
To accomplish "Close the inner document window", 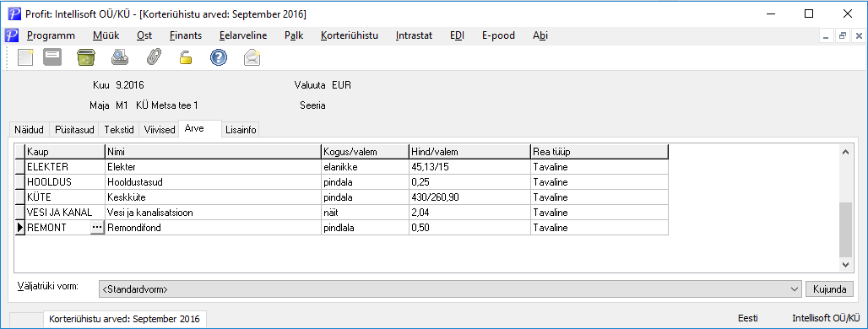I will [x=859, y=36].
